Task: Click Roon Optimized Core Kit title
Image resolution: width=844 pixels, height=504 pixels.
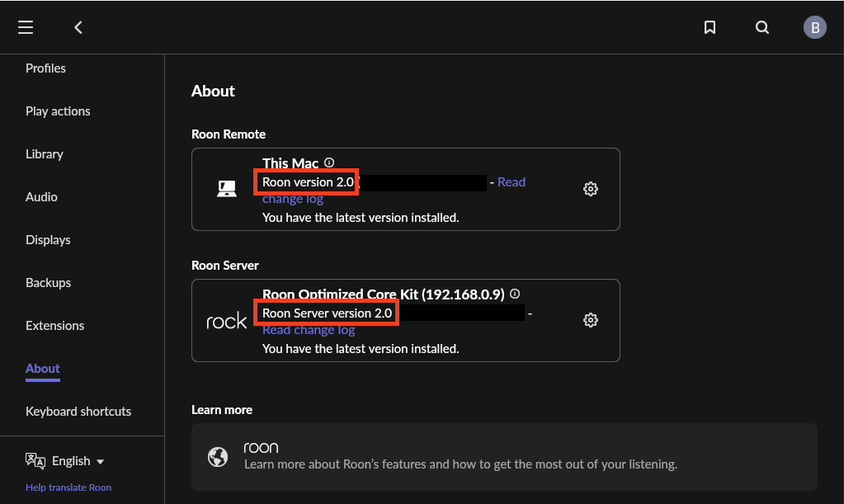Action: (384, 294)
